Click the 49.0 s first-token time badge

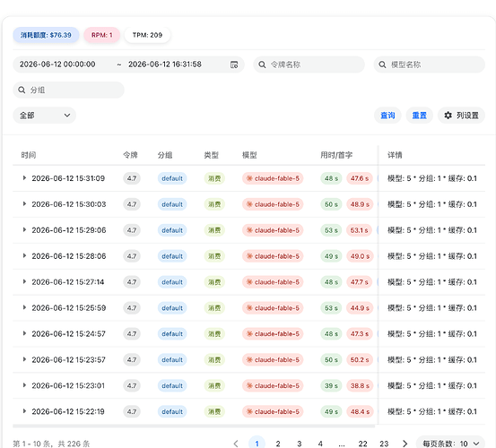point(360,256)
